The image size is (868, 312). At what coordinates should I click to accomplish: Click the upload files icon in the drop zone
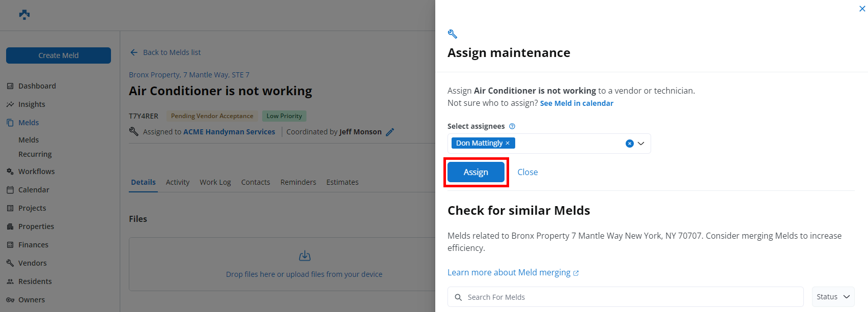304,256
